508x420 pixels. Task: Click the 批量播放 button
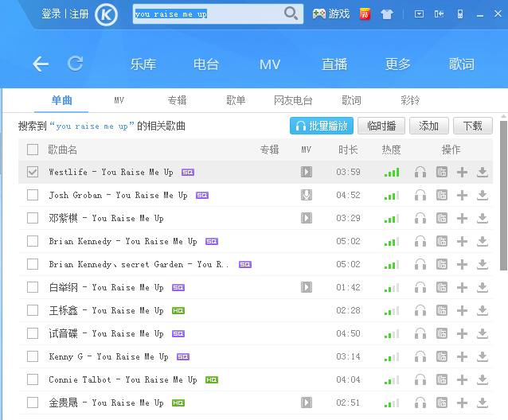tap(322, 126)
